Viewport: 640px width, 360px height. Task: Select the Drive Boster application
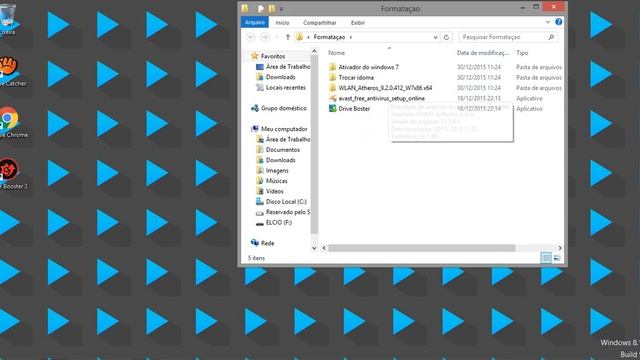pyautogui.click(x=354, y=109)
